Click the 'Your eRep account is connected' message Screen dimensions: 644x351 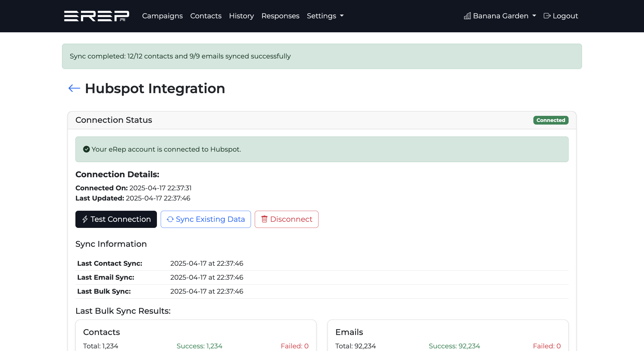[x=166, y=149]
